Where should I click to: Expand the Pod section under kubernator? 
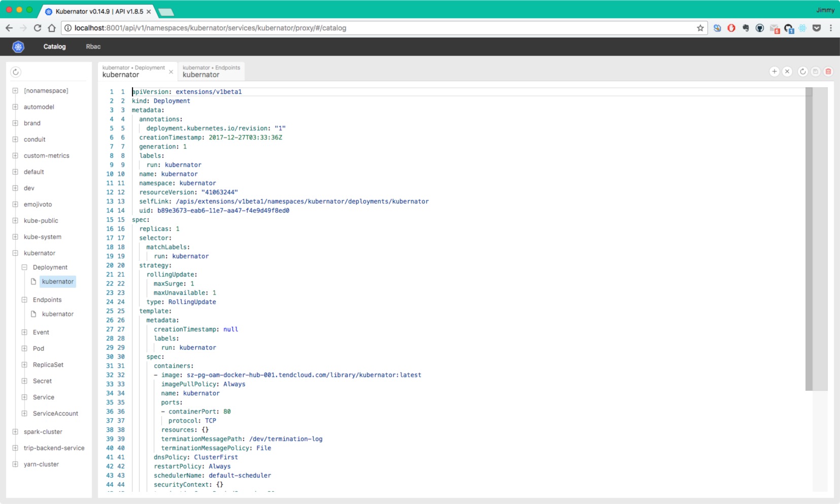coord(24,348)
